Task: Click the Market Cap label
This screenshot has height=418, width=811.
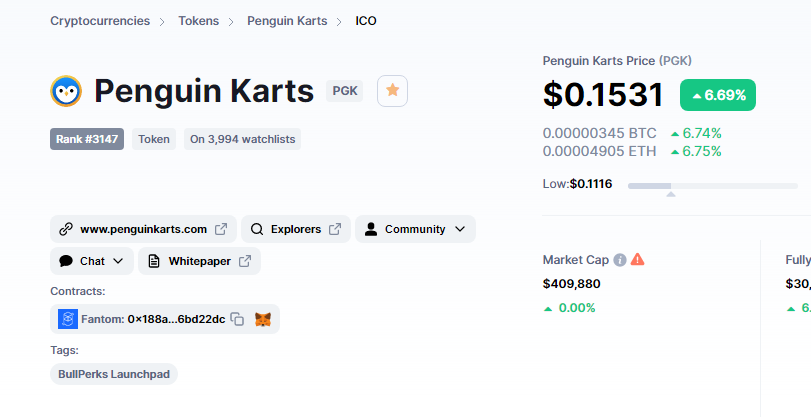Action: (x=576, y=260)
